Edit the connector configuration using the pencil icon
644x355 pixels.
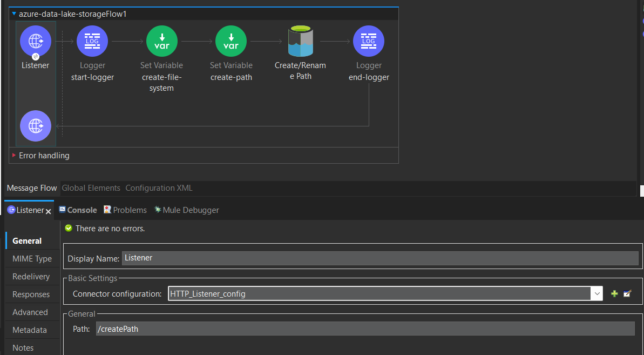[x=627, y=293]
